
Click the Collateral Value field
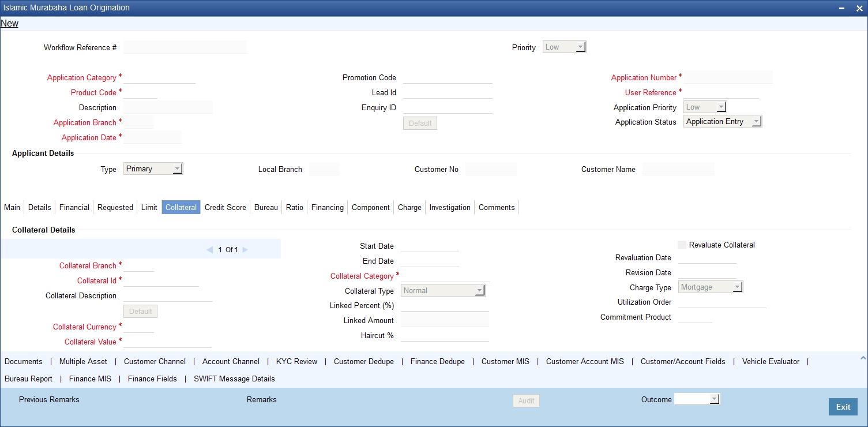click(168, 342)
